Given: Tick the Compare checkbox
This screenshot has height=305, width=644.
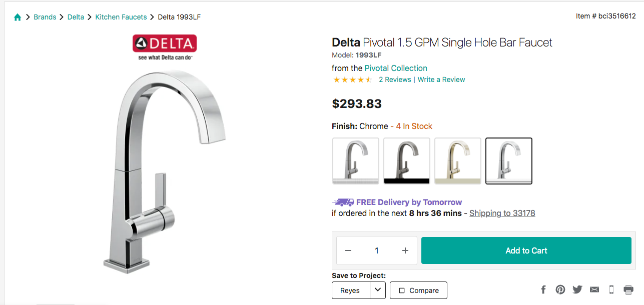Looking at the screenshot, I should point(401,290).
